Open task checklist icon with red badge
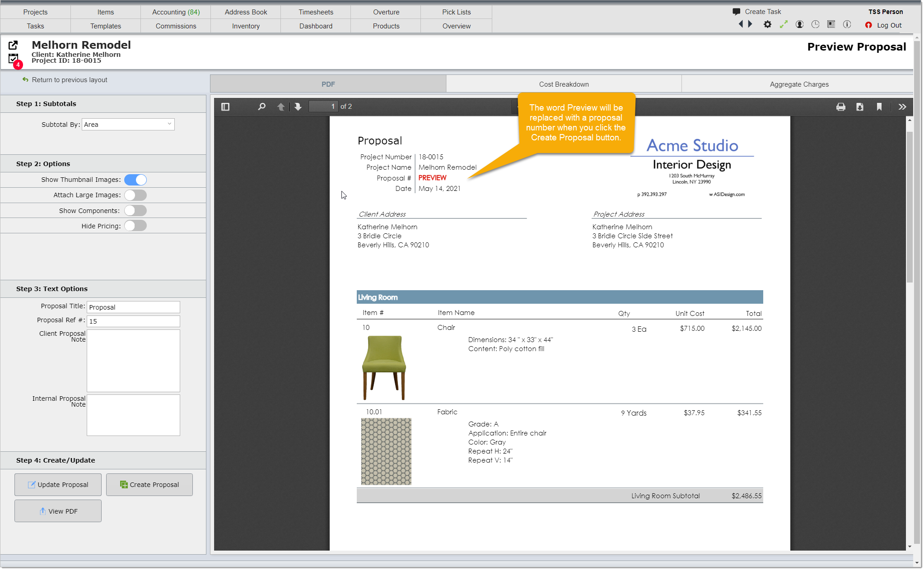Screen dimensions: 924x570 tap(14, 59)
